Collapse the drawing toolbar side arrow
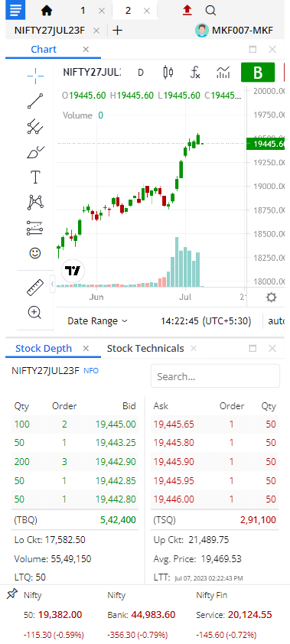 point(53,284)
